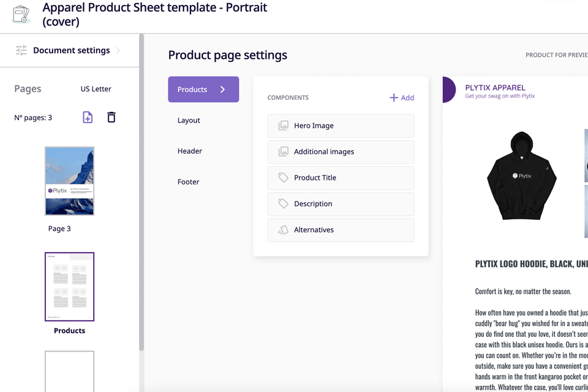
Task: Open the Hero Image component
Action: pyautogui.click(x=341, y=126)
